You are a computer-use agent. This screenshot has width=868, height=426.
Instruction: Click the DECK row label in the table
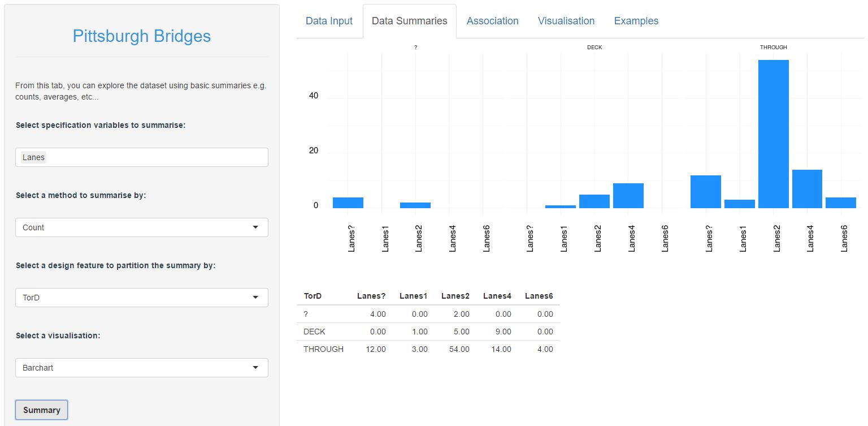coord(314,332)
